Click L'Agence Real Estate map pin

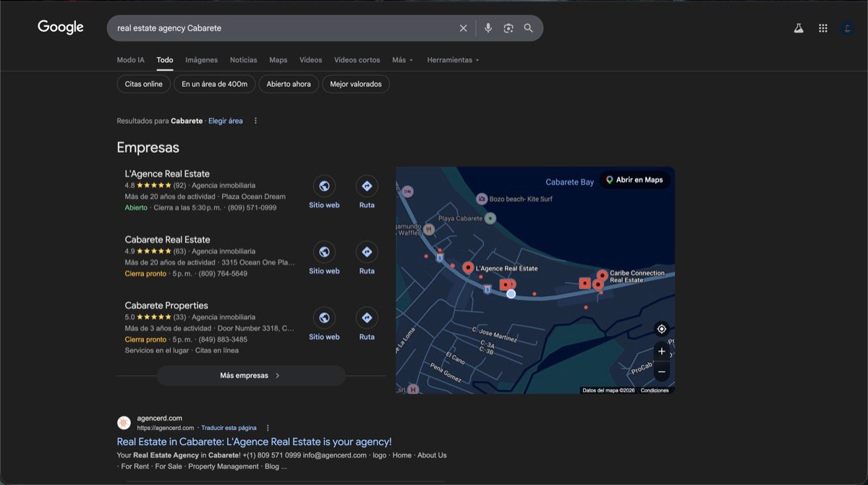468,268
